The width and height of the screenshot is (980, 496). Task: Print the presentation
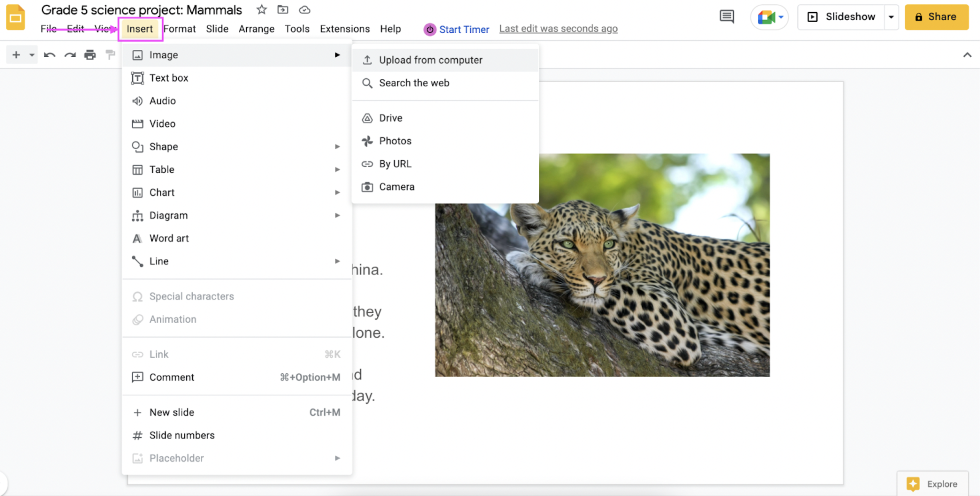[x=90, y=55]
